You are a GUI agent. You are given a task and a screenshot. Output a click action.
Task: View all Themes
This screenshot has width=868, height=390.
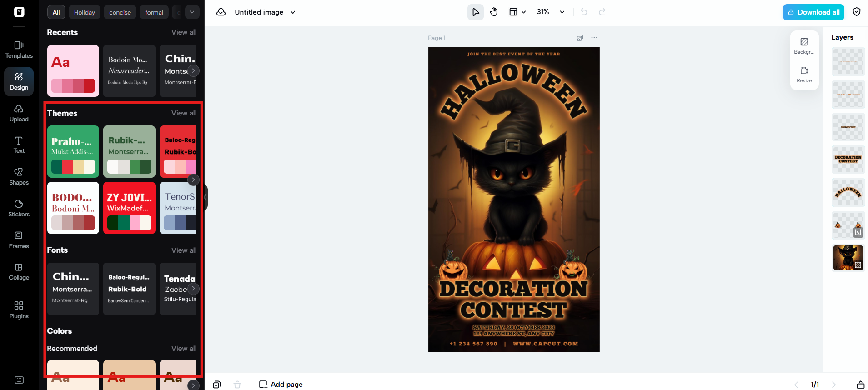pyautogui.click(x=184, y=113)
